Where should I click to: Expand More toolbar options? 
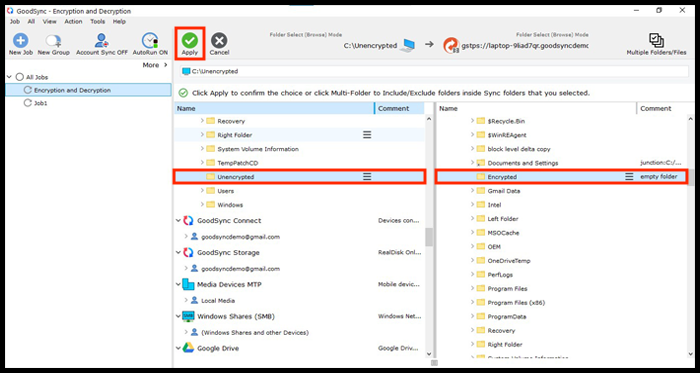(x=155, y=65)
